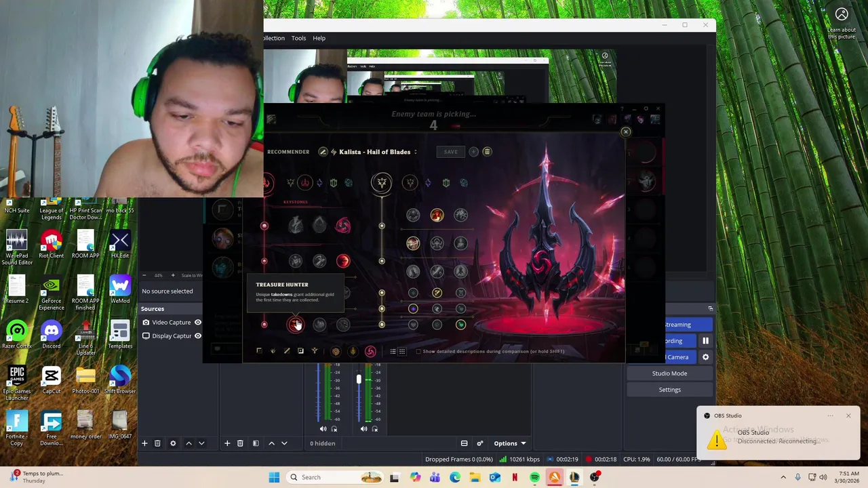
Task: Enable Studio Mode in OBS
Action: [669, 373]
